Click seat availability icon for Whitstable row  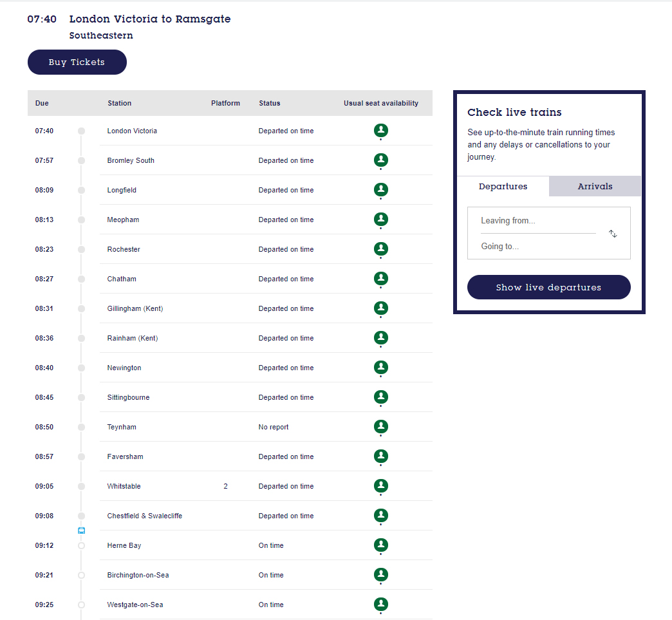point(381,486)
